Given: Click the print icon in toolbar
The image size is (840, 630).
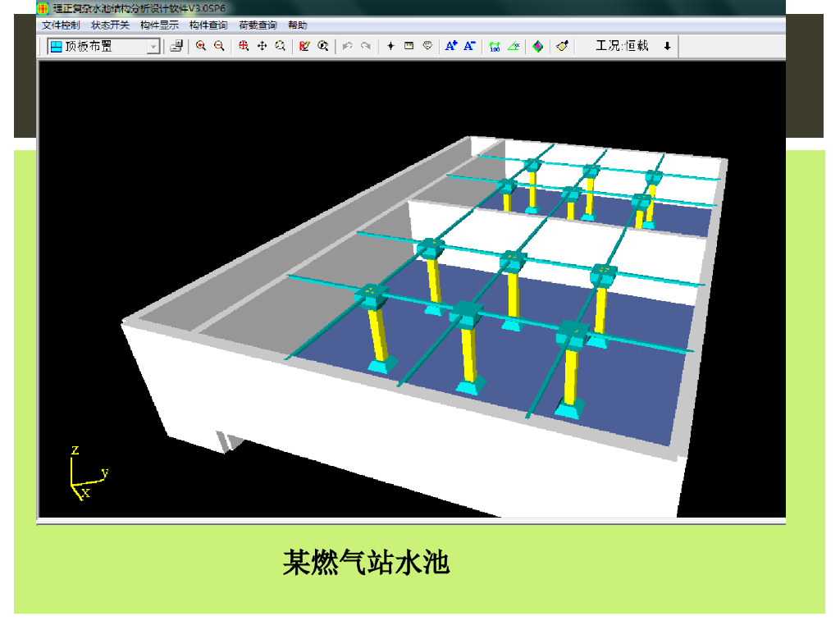Looking at the screenshot, I should 176,47.
